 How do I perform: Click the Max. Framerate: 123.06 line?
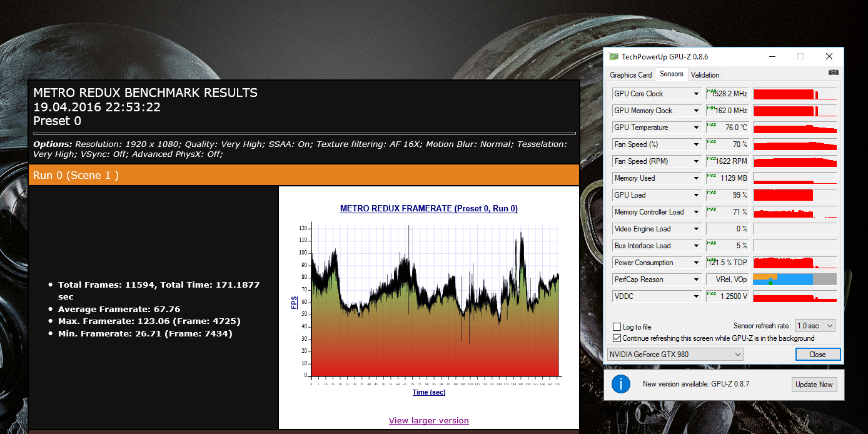pos(149,321)
